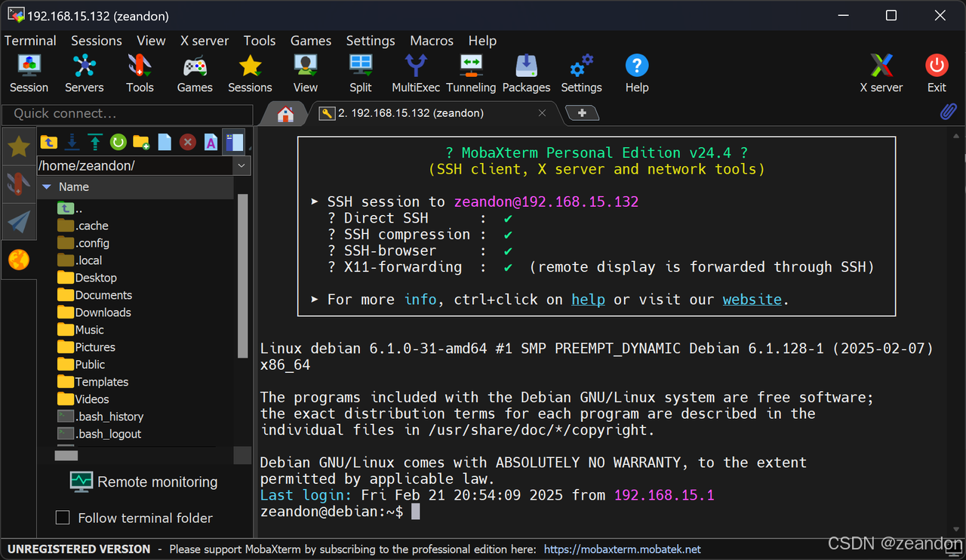
Task: Toggle the file browser view pane icon
Action: tap(234, 142)
